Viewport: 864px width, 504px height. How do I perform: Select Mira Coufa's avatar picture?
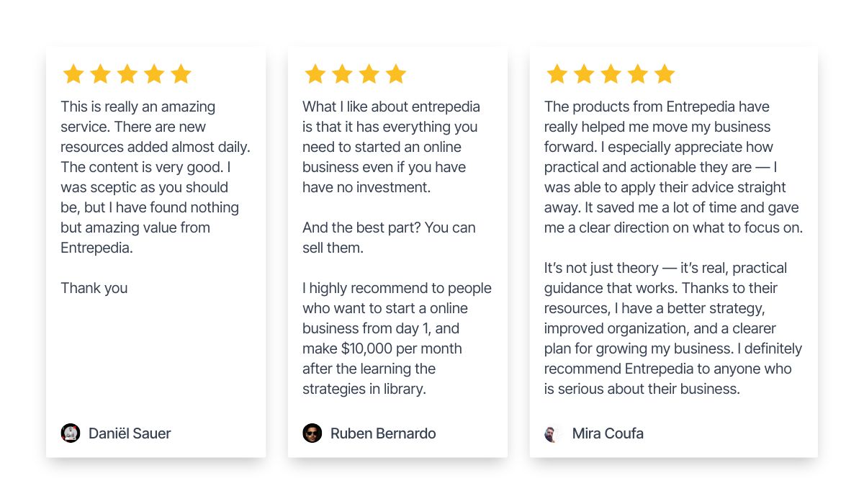[553, 433]
